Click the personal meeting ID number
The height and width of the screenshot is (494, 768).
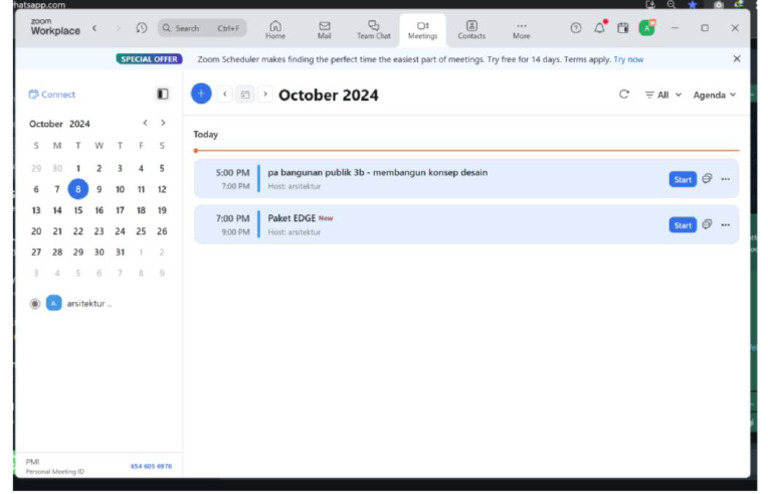(151, 466)
